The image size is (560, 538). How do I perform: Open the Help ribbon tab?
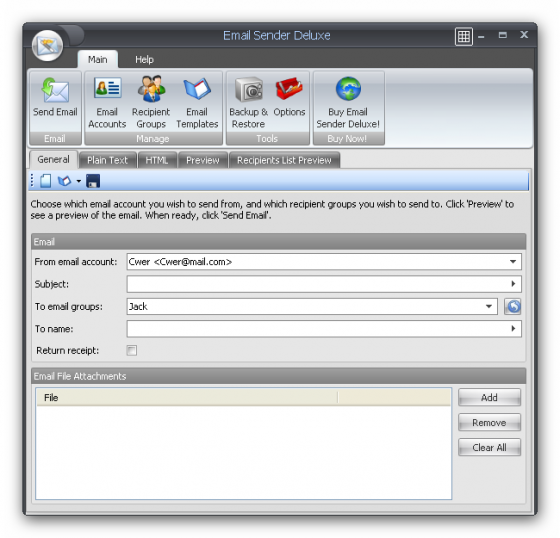(x=144, y=59)
